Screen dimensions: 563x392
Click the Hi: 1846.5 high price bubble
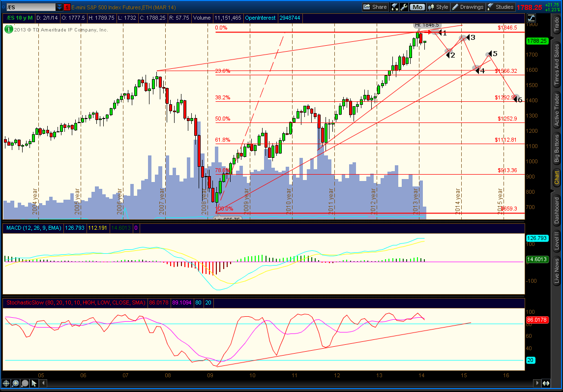click(426, 25)
